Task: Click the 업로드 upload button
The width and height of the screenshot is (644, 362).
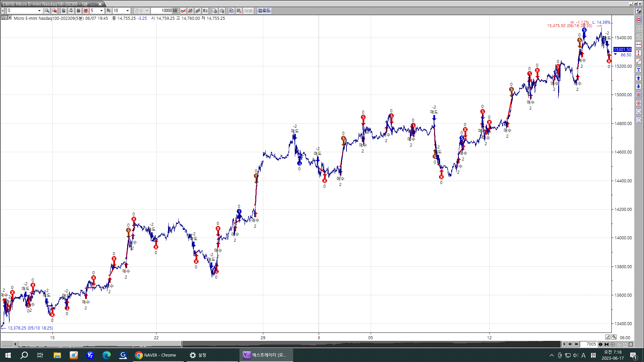Action: coord(264,11)
